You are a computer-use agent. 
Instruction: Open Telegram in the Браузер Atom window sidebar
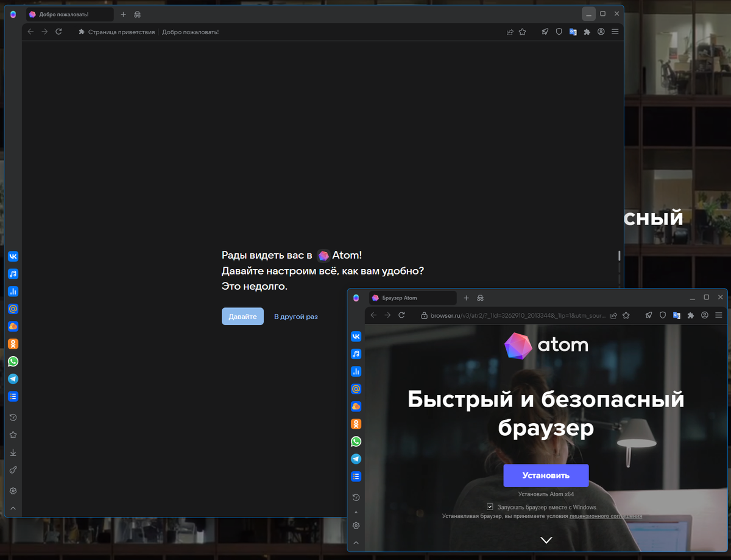click(356, 459)
